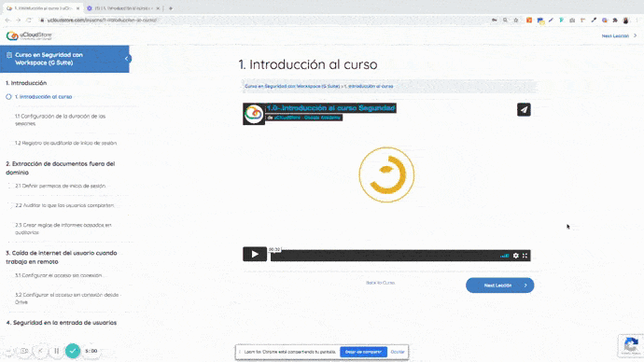Select section 4. Seguridad en la entrada de usuarios
This screenshot has height=362, width=644.
coord(62,323)
